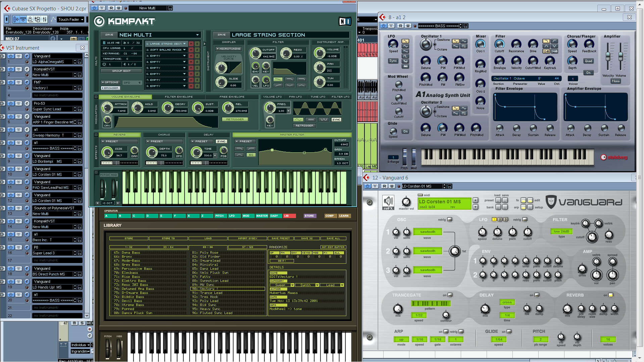Select the square wave shape for Kompakt LFO

coord(324,119)
